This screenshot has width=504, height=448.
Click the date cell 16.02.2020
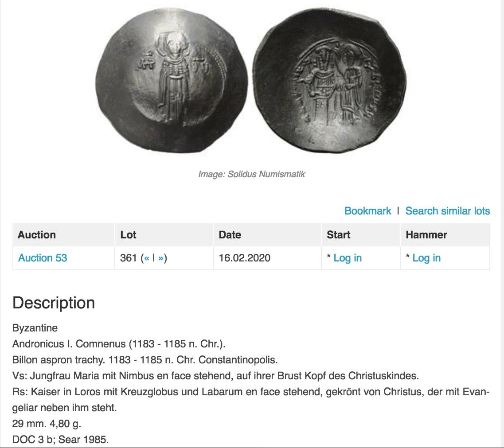point(244,258)
